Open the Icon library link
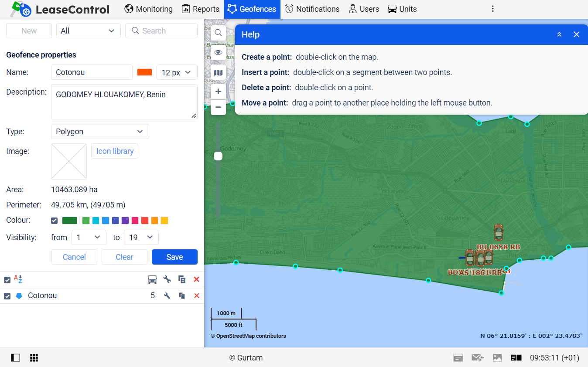Screen dimensions: 588x367 [x=114, y=151]
